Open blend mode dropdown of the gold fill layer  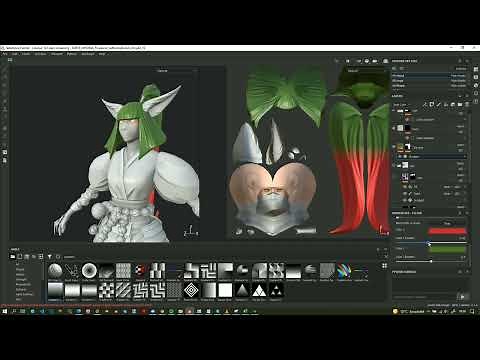460,145
